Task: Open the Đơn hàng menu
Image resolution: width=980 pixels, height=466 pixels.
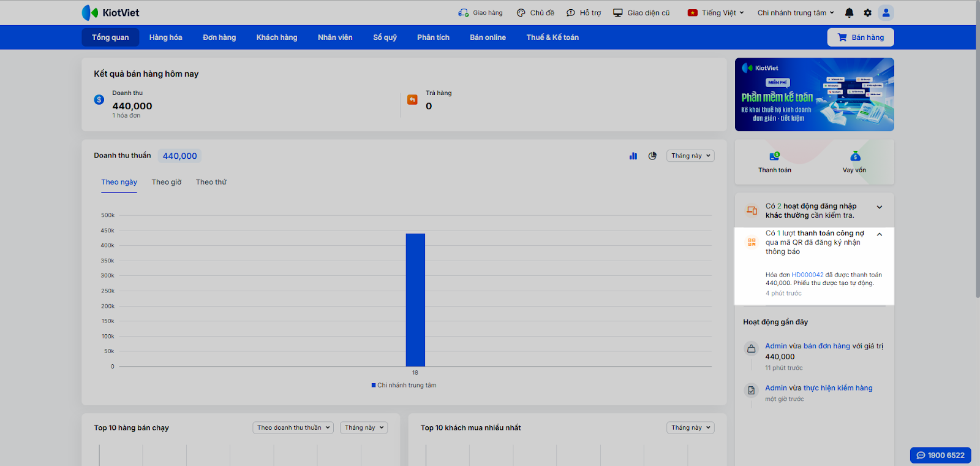Action: click(219, 37)
